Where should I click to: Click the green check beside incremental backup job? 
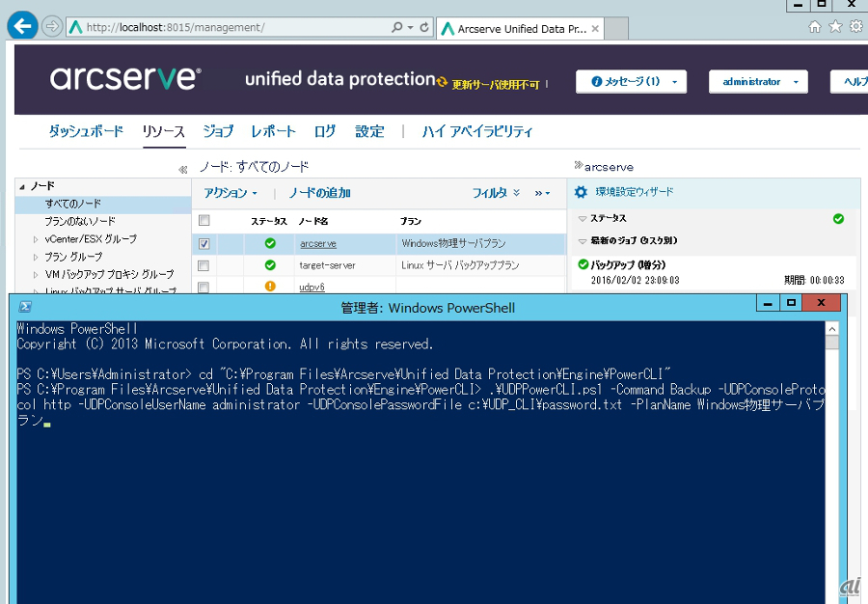click(x=583, y=264)
